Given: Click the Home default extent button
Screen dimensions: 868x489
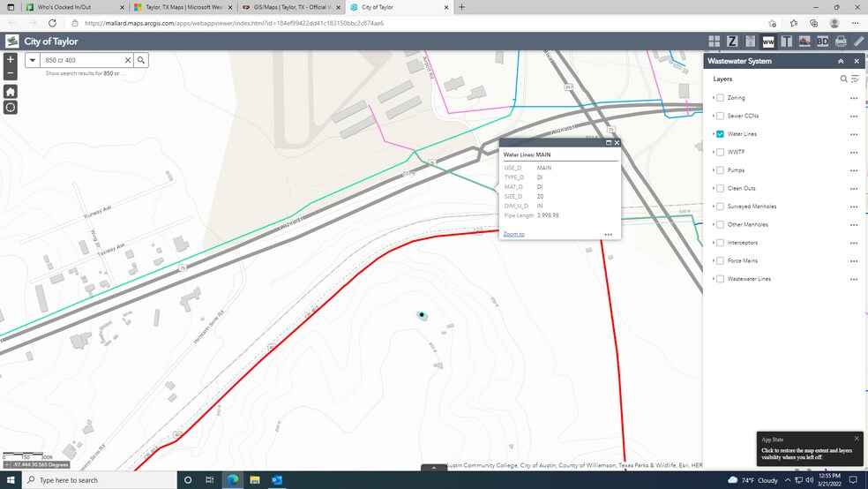Looking at the screenshot, I should 11,91.
